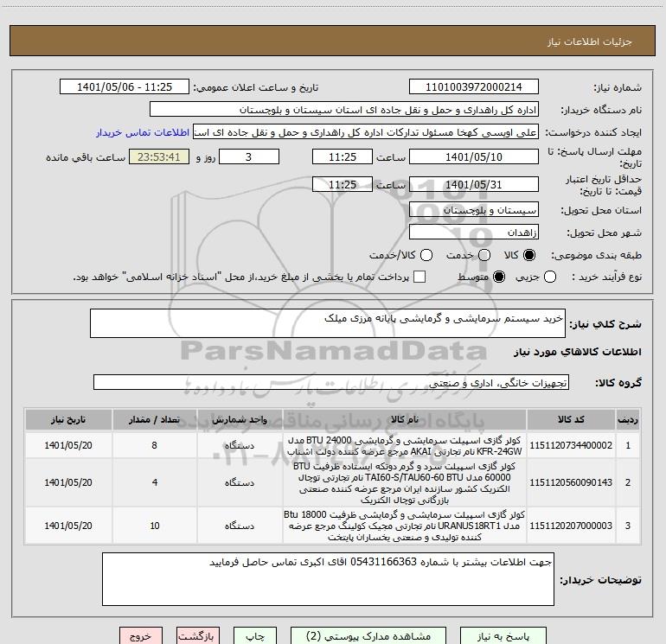
Task: Click the TAI60-S/TAU60 product name cell
Action: pyautogui.click(x=405, y=483)
